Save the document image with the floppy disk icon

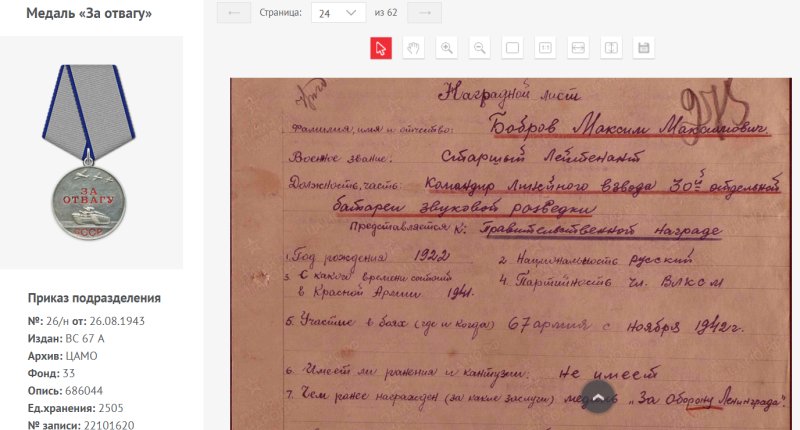click(x=644, y=48)
